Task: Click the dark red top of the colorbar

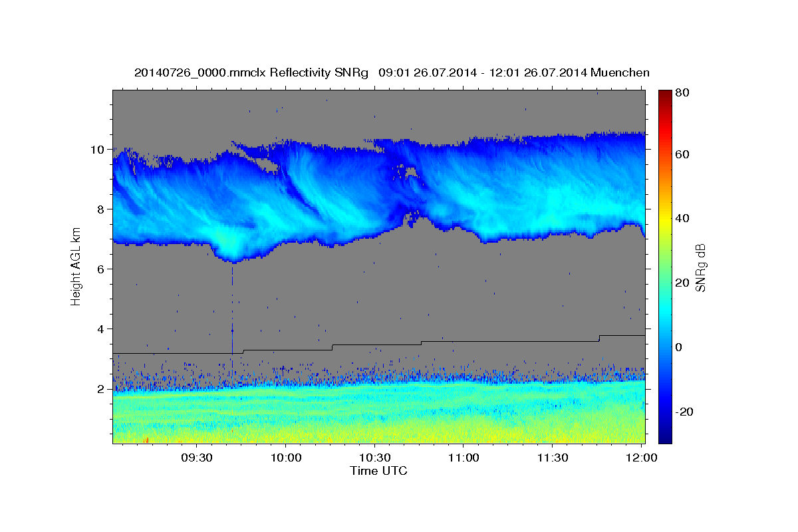Action: 665,95
